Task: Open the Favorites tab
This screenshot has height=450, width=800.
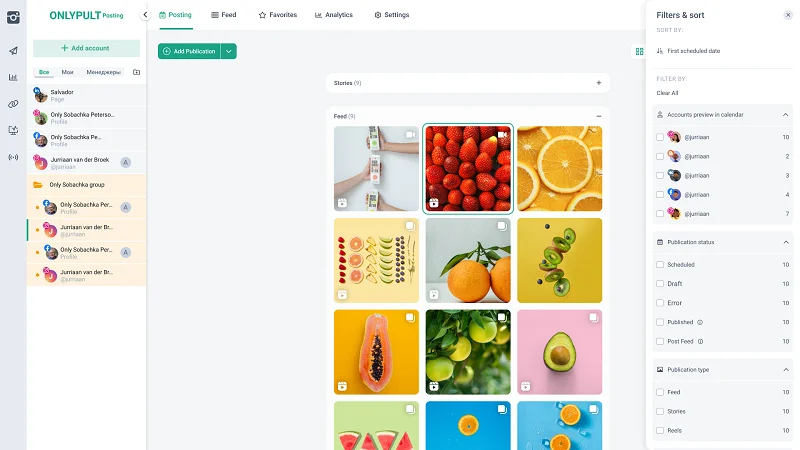Action: [278, 15]
